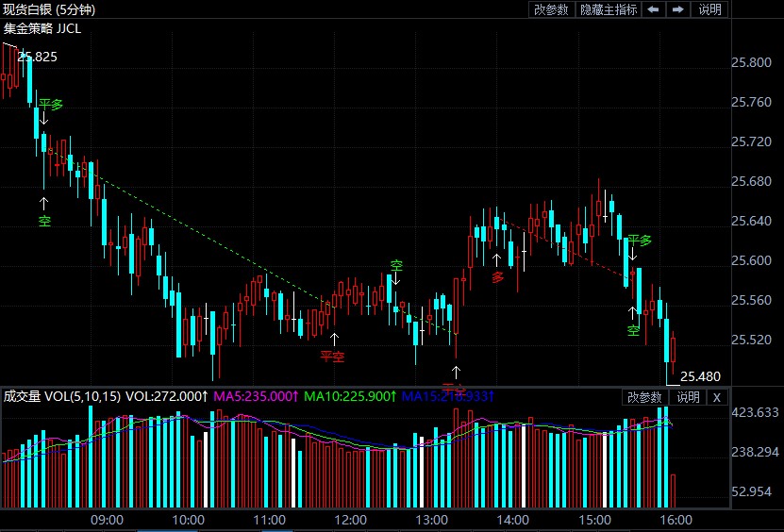The height and width of the screenshot is (532, 784).
Task: Select the green MA10 legend value
Action: 349,397
